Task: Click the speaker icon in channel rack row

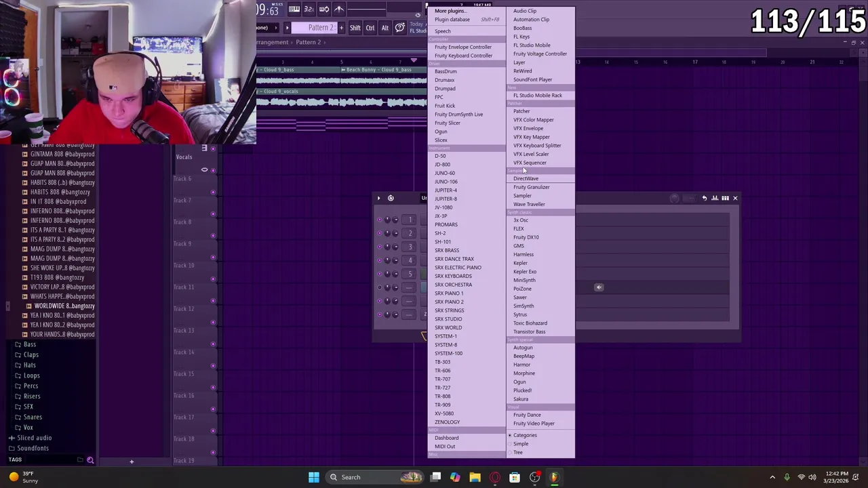Action: pos(599,287)
